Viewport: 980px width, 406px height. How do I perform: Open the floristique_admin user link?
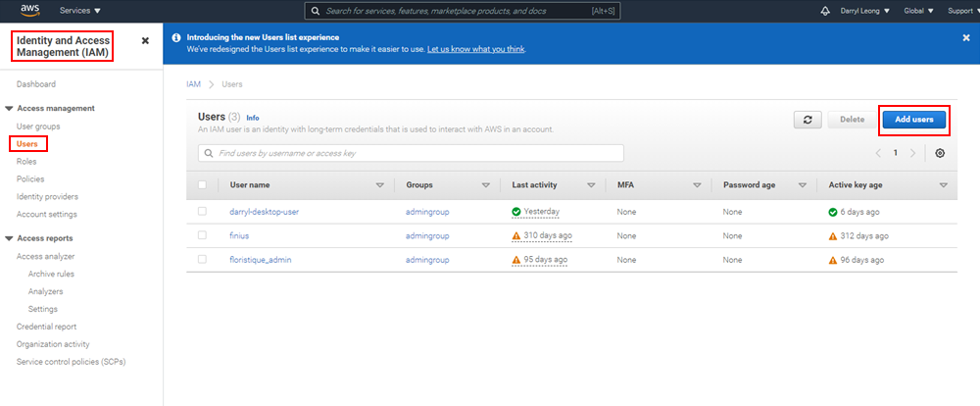261,260
